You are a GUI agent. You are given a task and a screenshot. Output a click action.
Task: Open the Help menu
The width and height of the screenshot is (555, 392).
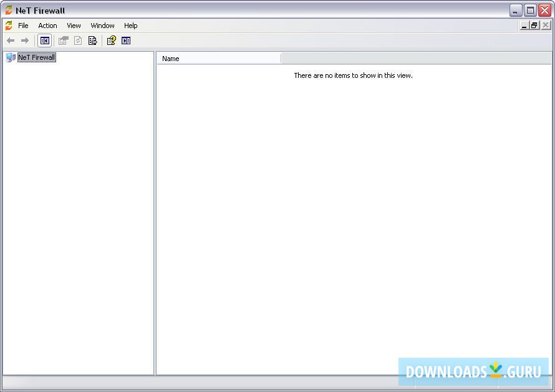click(130, 26)
